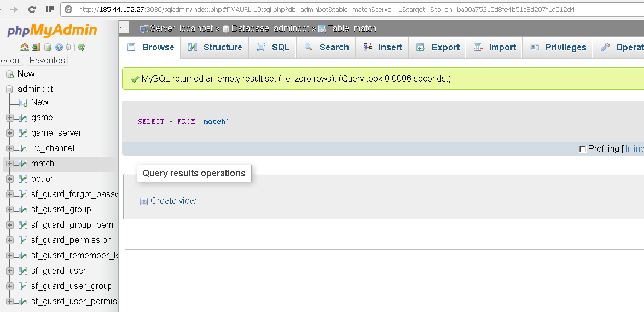This screenshot has height=312, width=644.
Task: Click the Create view link
Action: [173, 200]
